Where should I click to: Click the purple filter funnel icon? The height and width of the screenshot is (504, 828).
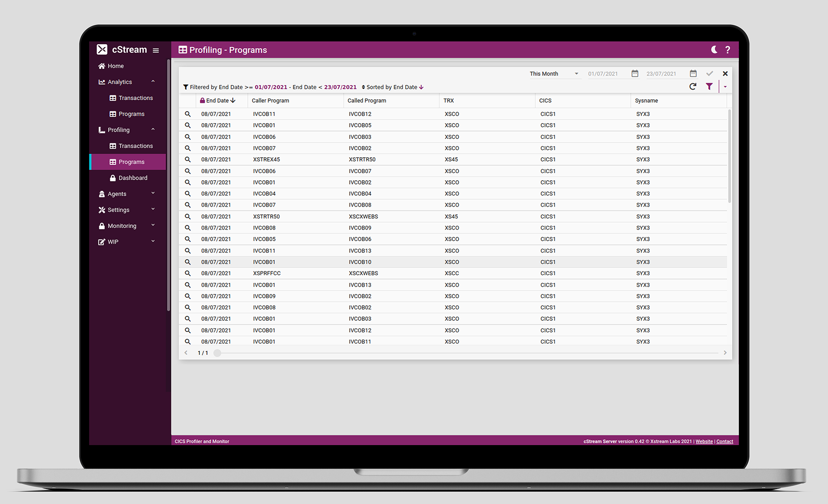click(709, 87)
